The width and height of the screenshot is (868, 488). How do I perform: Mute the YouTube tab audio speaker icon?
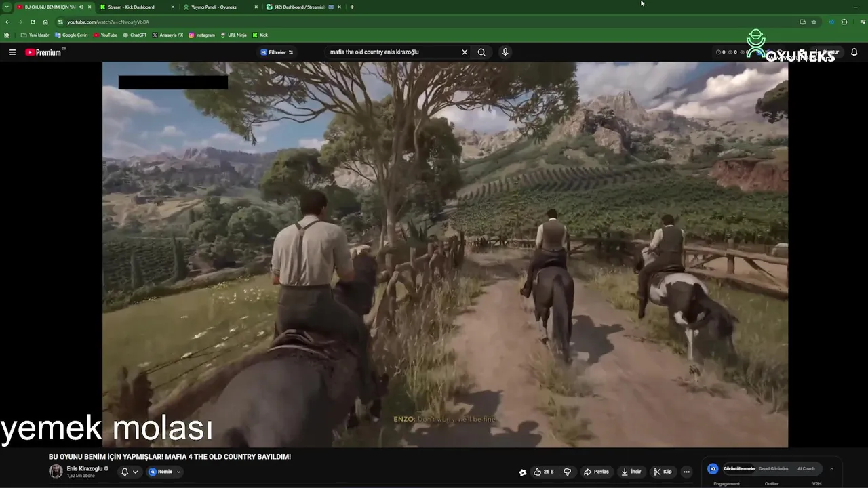pos(81,7)
